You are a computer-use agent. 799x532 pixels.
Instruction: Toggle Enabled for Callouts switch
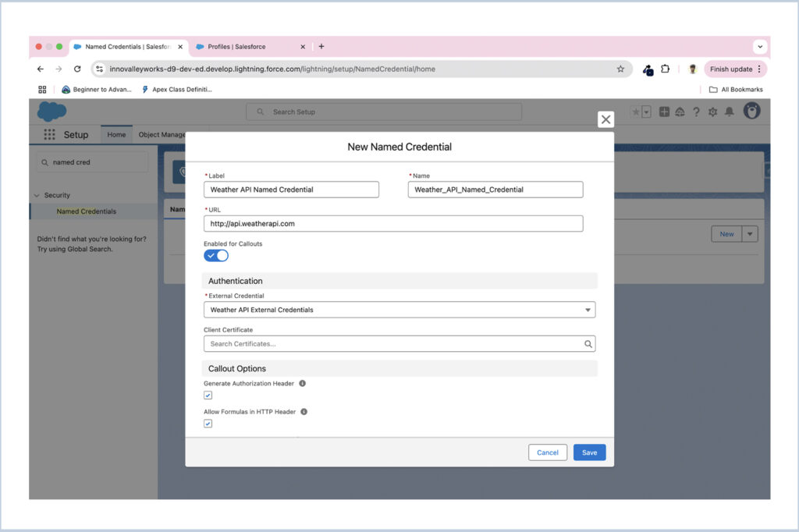click(x=216, y=256)
